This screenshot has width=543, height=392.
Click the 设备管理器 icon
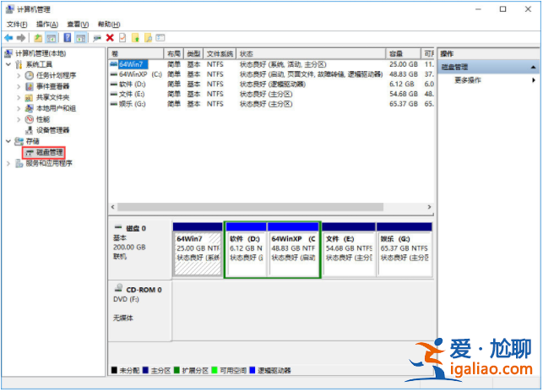[30, 131]
